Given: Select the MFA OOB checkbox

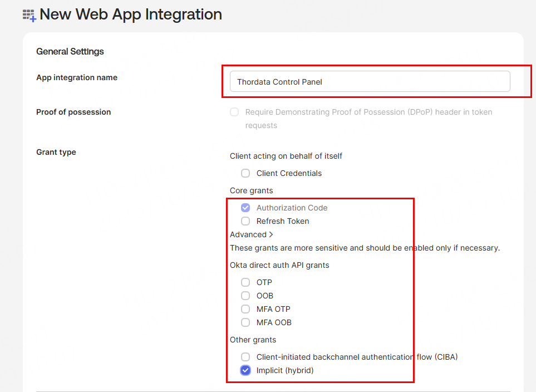Looking at the screenshot, I should (245, 322).
